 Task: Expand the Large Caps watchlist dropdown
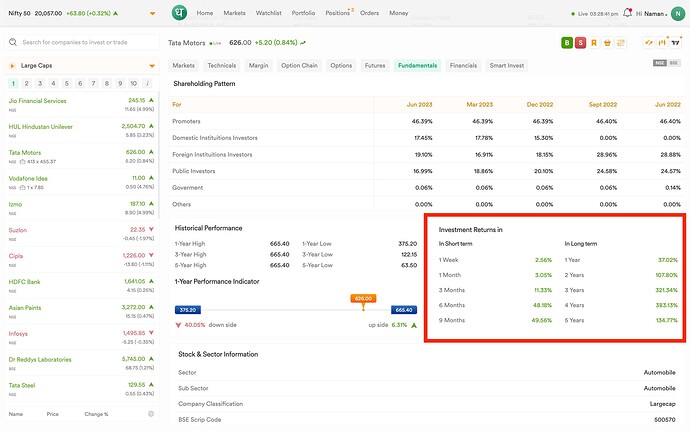152,66
